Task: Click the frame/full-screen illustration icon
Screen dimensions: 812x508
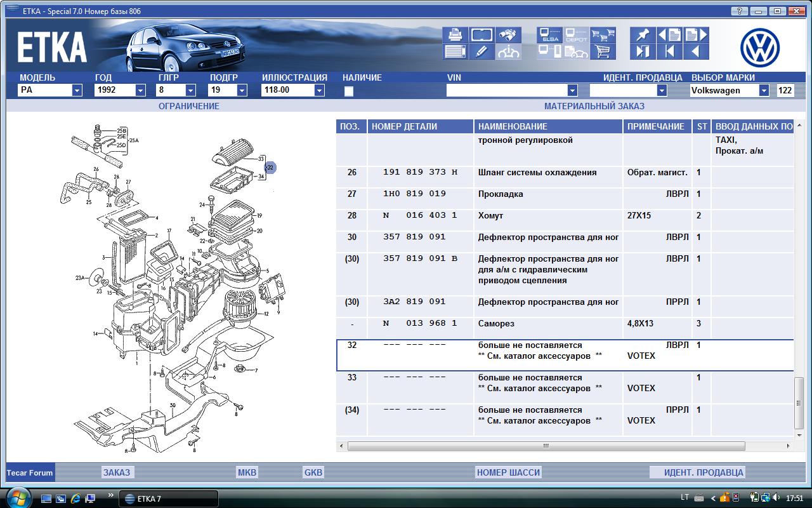Action: 482,35
